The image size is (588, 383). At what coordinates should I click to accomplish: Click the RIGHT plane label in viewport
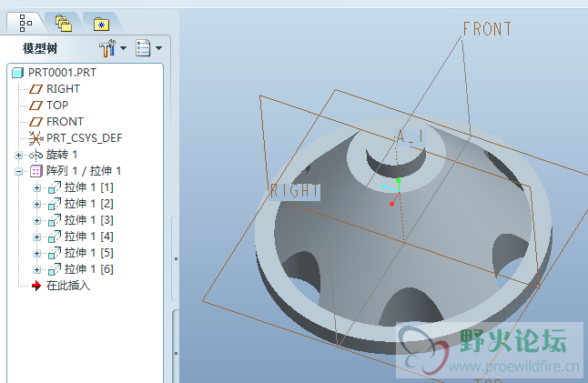coord(295,191)
